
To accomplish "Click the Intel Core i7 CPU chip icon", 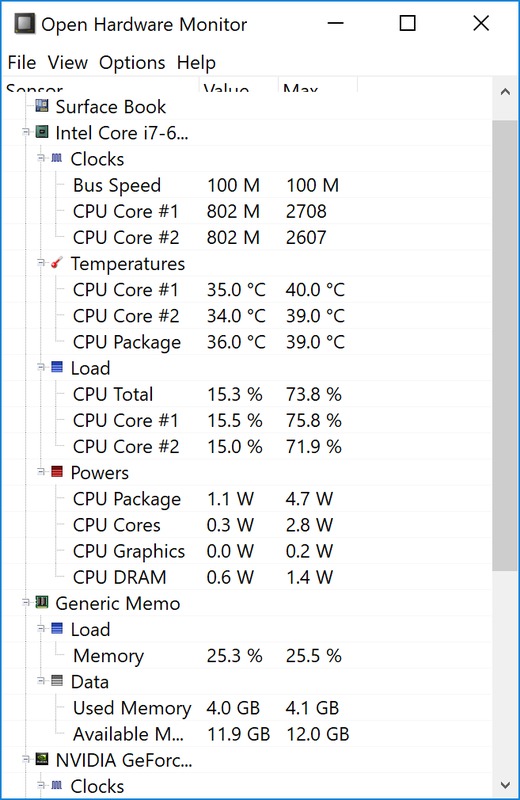I will [42, 132].
